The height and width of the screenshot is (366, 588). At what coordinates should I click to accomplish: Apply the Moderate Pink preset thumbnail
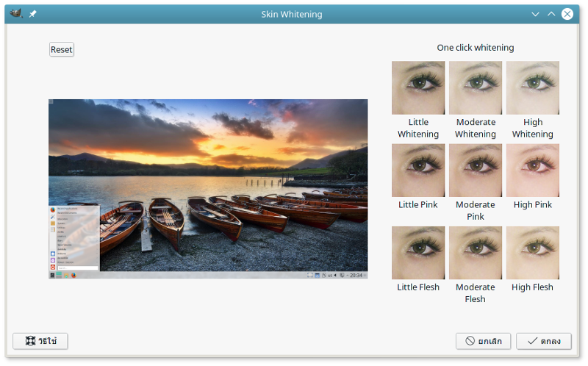pyautogui.click(x=476, y=170)
